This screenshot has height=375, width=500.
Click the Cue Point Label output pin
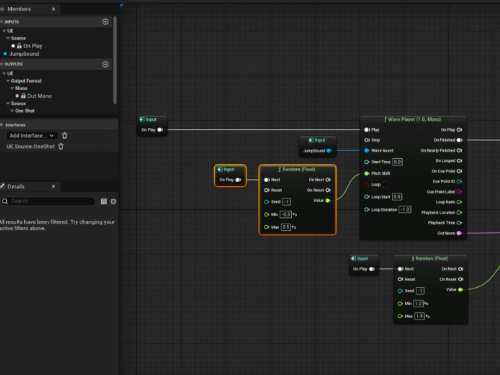[459, 192]
